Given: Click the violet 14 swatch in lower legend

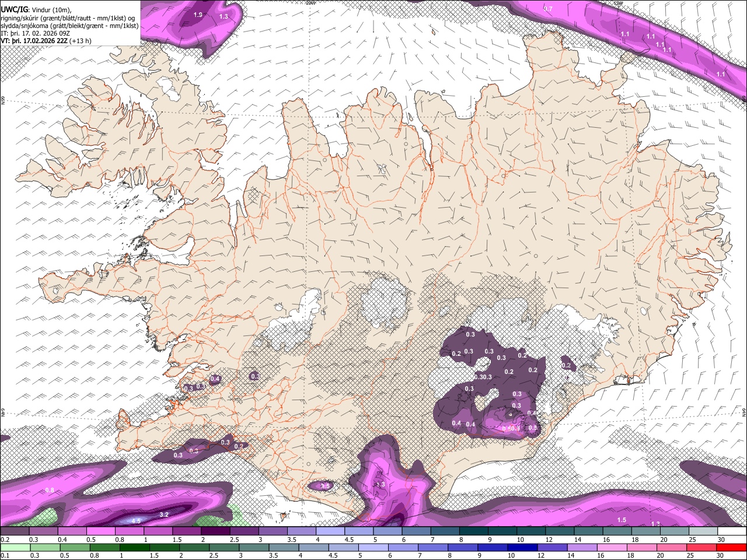Looking at the screenshot, I should click(582, 548).
